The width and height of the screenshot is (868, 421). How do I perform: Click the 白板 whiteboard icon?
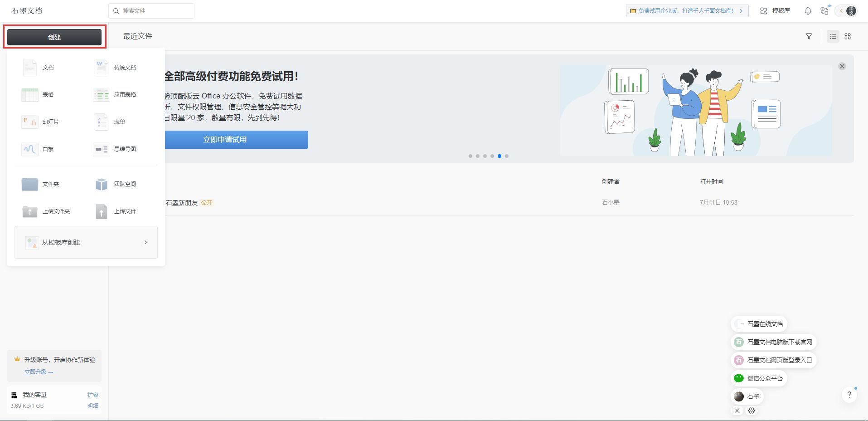pyautogui.click(x=30, y=149)
